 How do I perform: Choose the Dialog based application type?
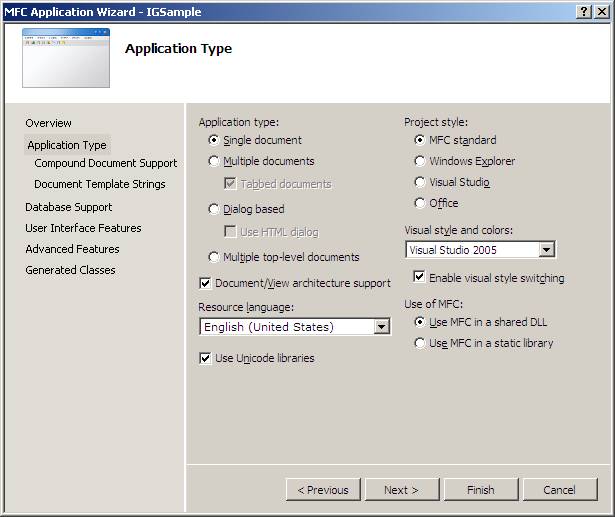[214, 209]
